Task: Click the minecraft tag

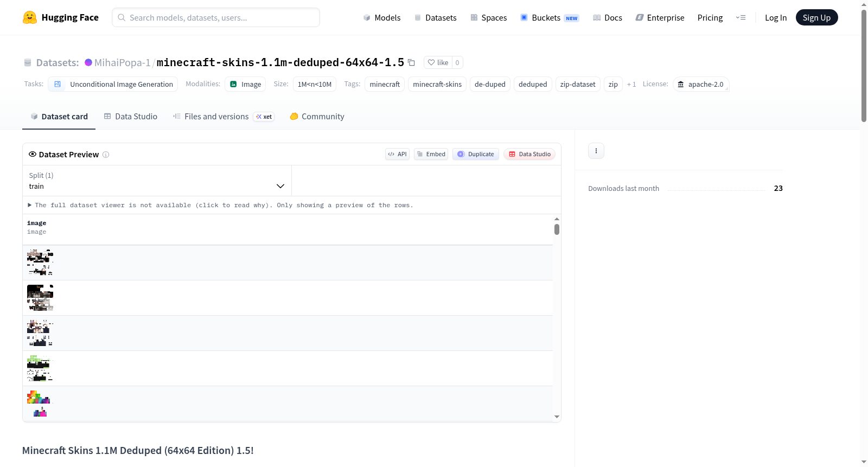Action: [x=385, y=84]
